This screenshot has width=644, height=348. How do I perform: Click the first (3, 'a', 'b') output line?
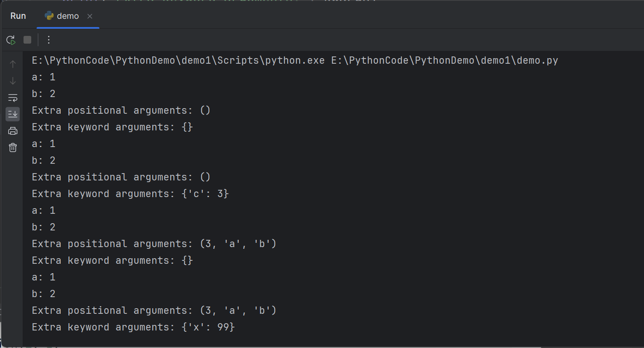pyautogui.click(x=154, y=244)
